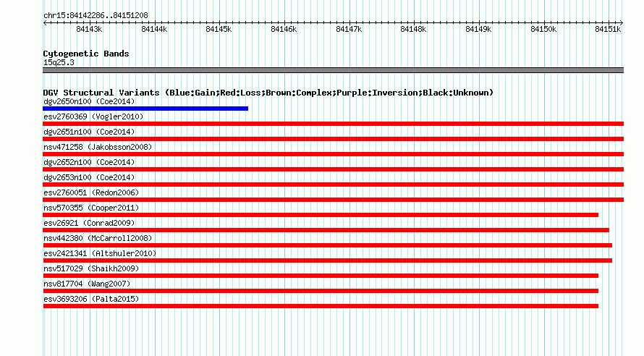Screen dimensions: 644x356
Task: Click the 84149k ruler label
Action: (x=478, y=29)
